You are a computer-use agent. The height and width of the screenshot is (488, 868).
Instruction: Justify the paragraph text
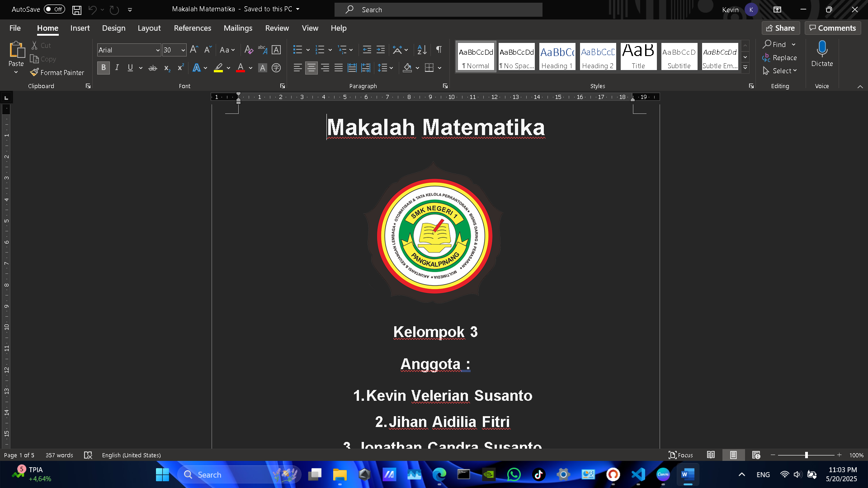339,68
